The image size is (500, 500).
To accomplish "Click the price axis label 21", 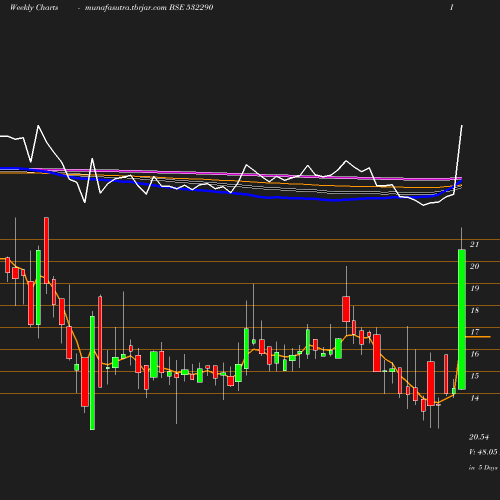I will pos(474,244).
